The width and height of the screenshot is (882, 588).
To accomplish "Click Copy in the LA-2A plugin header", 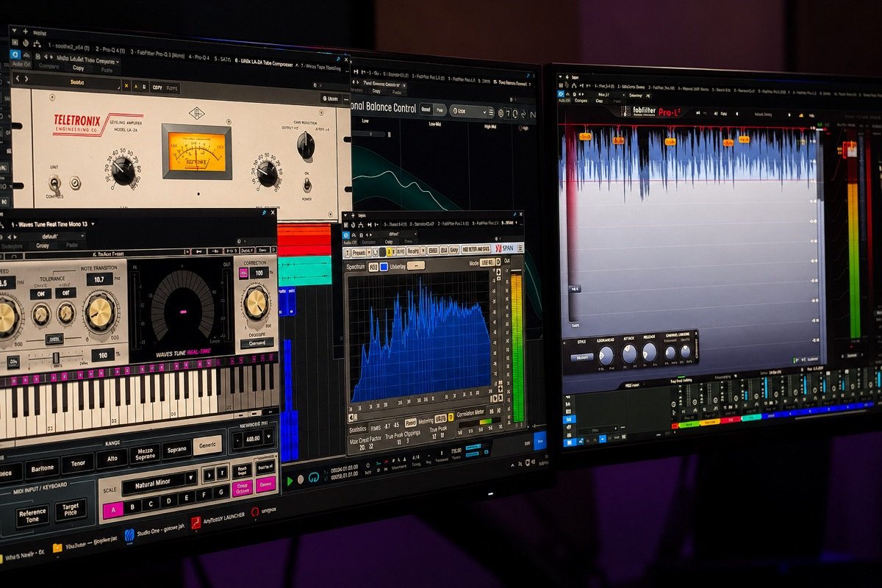I will click(x=79, y=68).
